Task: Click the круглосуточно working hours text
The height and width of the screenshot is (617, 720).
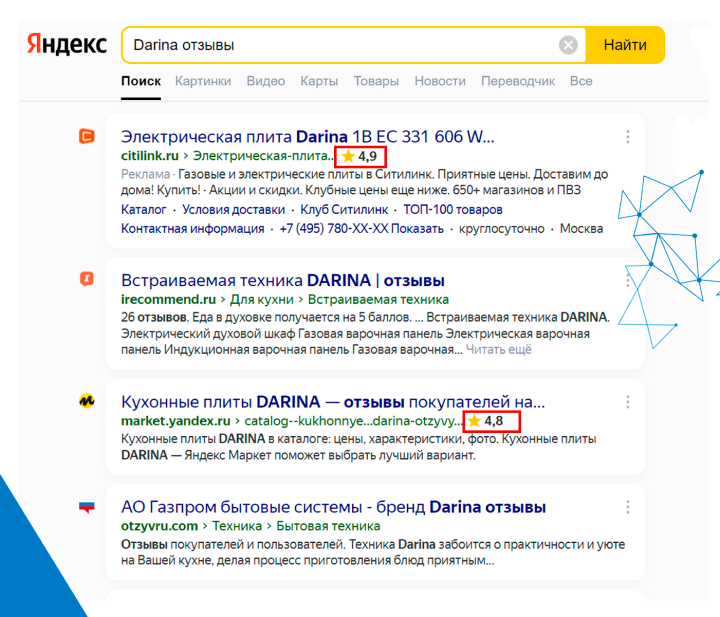Action: [502, 229]
